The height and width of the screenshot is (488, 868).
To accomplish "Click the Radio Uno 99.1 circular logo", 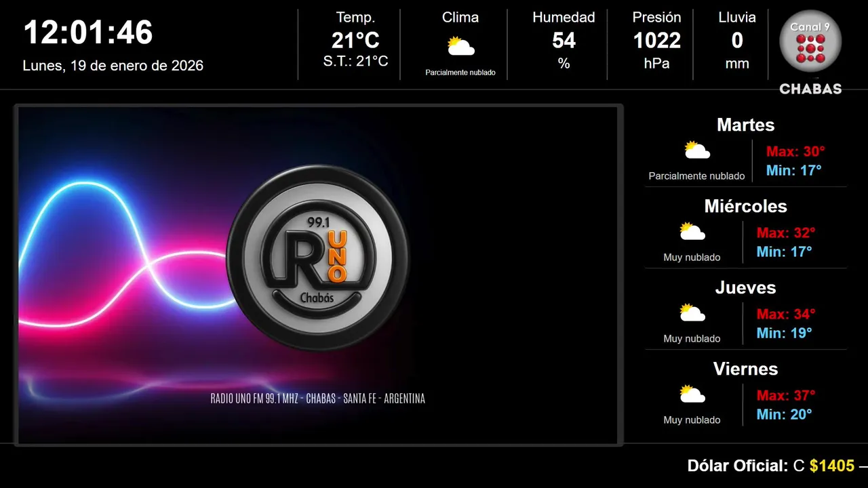I will click(317, 258).
